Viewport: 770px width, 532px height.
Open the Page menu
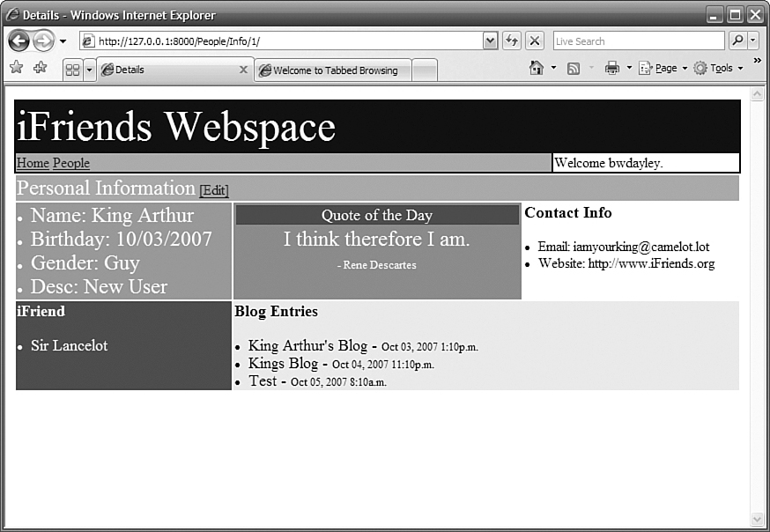(x=663, y=68)
